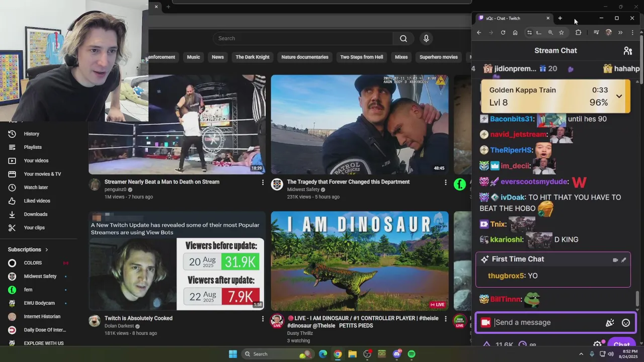Click the red camera icon in chat input

tap(486, 323)
